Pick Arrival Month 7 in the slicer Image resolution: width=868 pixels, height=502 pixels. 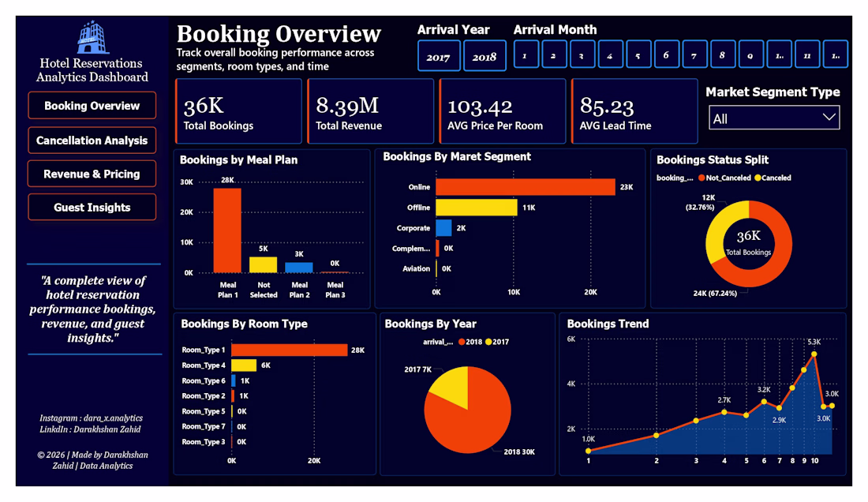694,54
